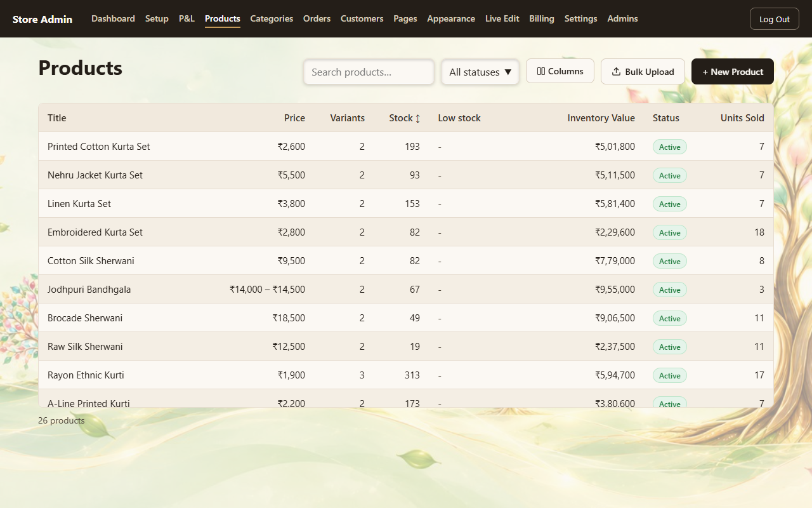Click the Store Admin brand link
Screen dimensions: 812x508
coord(43,19)
